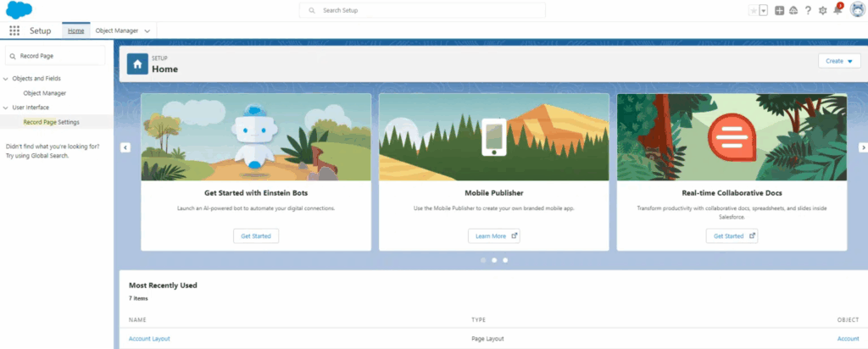Open the Global Actions plus icon
The width and height of the screenshot is (868, 349).
coord(779,10)
